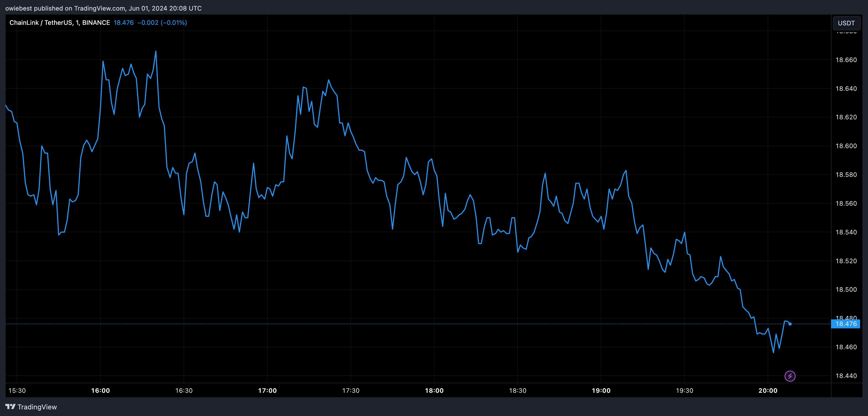Click the last price dot on the line
The image size is (868, 416).
click(790, 324)
